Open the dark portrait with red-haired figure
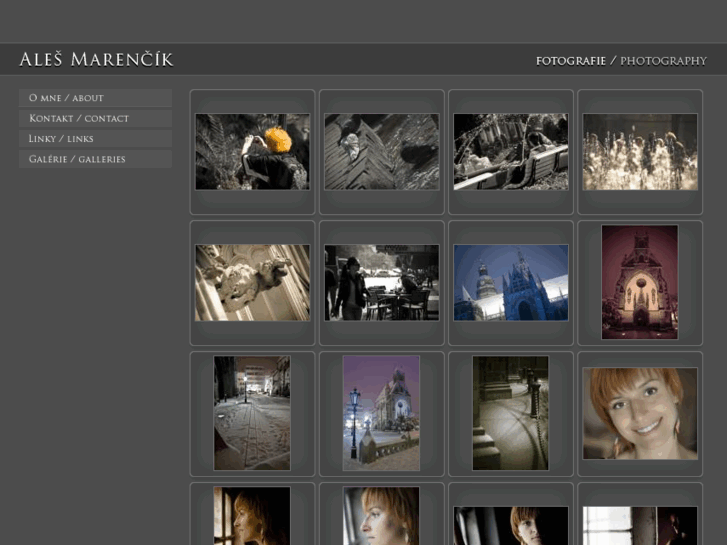727x545 pixels. (511, 526)
